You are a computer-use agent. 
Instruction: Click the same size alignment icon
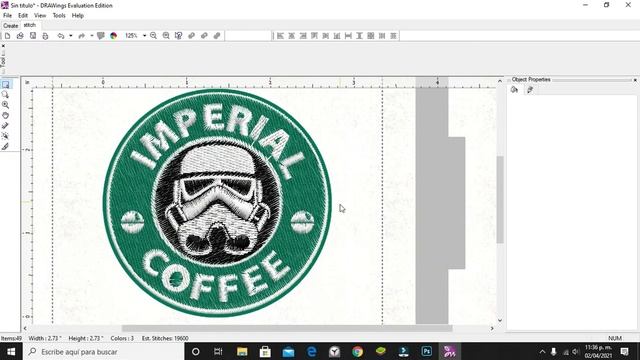[371, 36]
